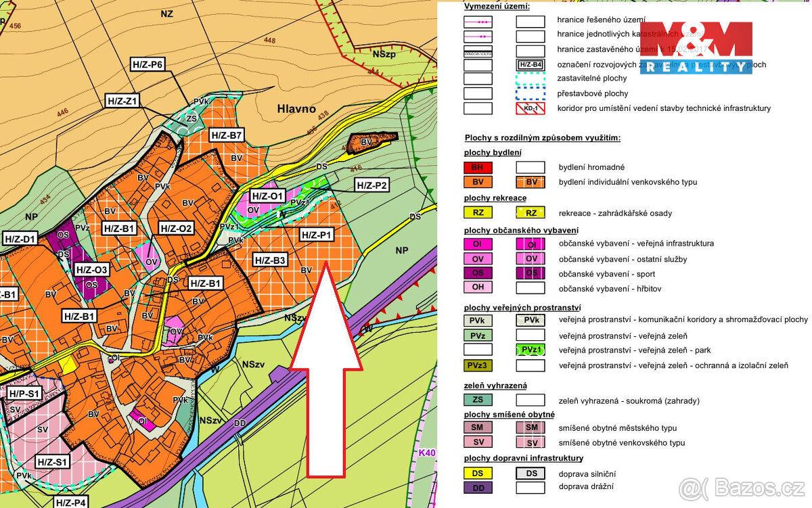Select the DD doprava drážní legend symbol
The height and width of the screenshot is (508, 812).
[x=478, y=488]
